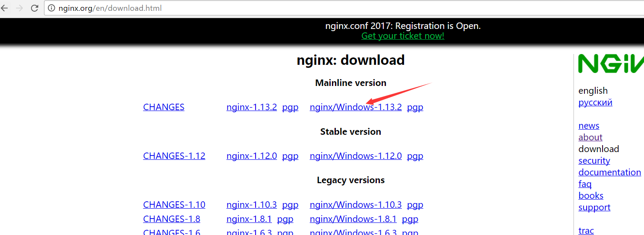The image size is (644, 235).
Task: Open pgp signature next to nginx-1.13.2
Action: (290, 108)
